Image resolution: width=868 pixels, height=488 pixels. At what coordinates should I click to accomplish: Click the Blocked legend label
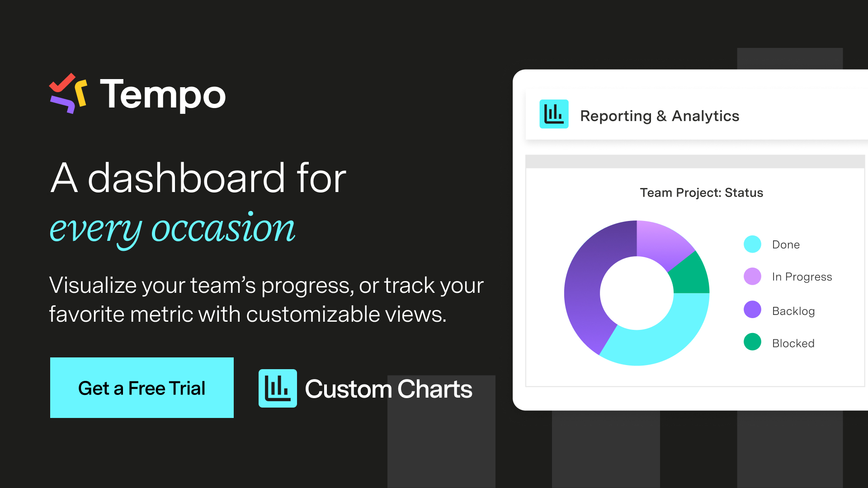[x=793, y=343]
